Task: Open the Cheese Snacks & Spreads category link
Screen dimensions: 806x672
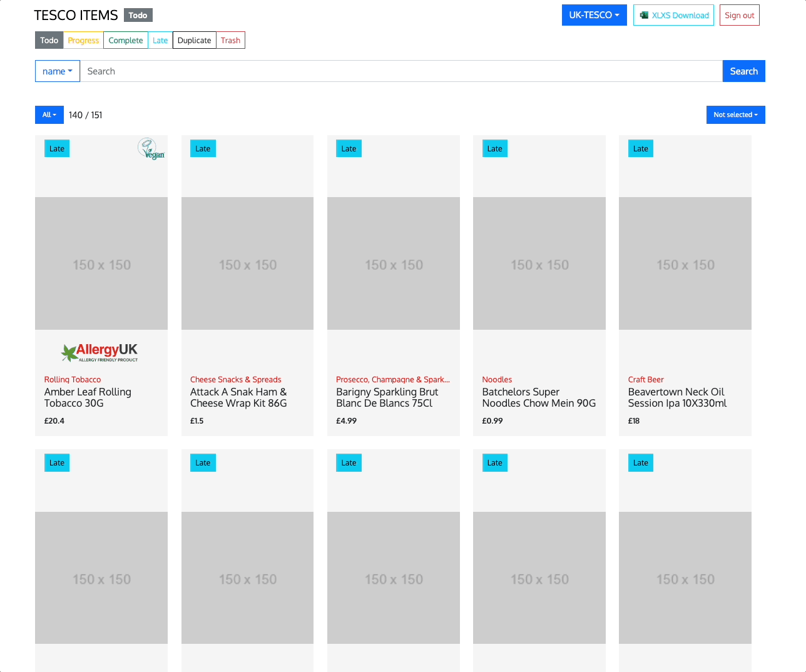Action: [x=236, y=380]
